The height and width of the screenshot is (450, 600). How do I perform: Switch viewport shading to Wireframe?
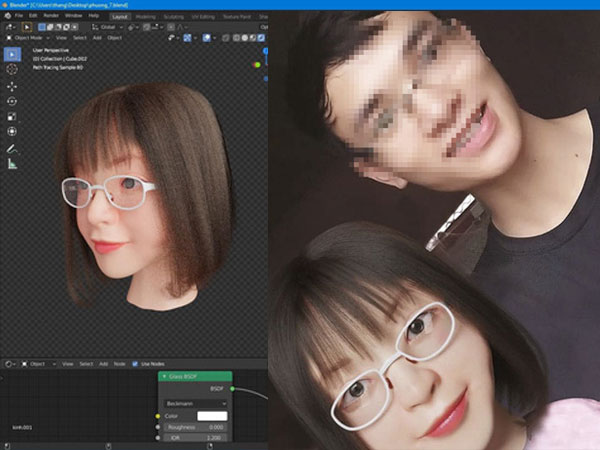[x=236, y=38]
